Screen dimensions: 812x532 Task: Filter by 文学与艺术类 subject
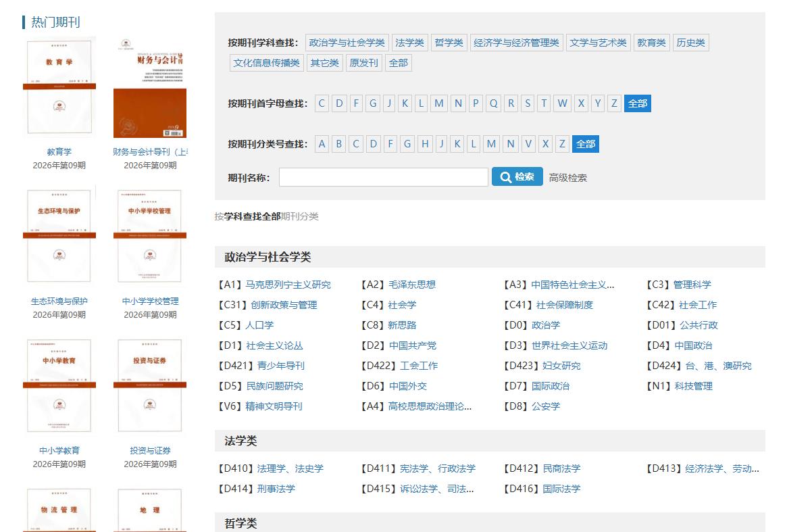pos(598,43)
